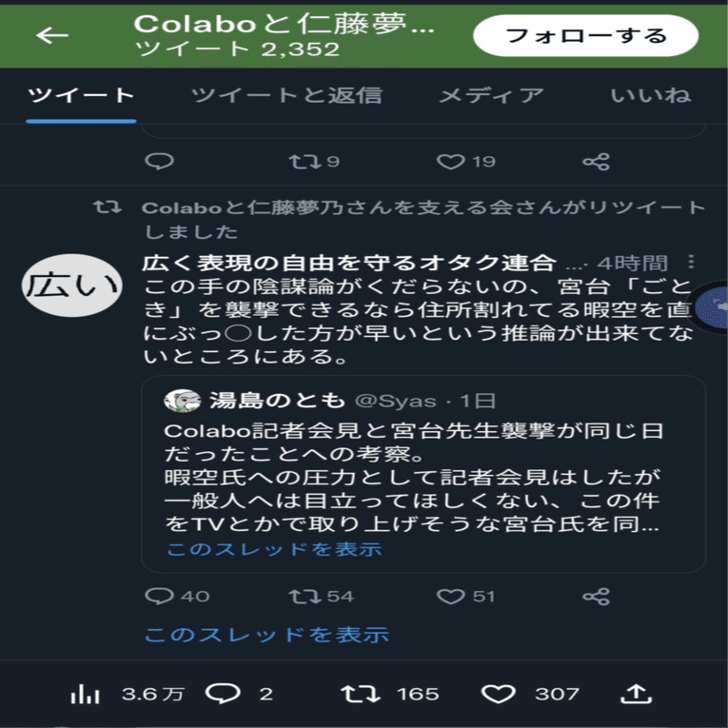Viewport: 728px width, 728px height.
Task: Tap the upload share icon at bottom
Action: click(x=636, y=694)
